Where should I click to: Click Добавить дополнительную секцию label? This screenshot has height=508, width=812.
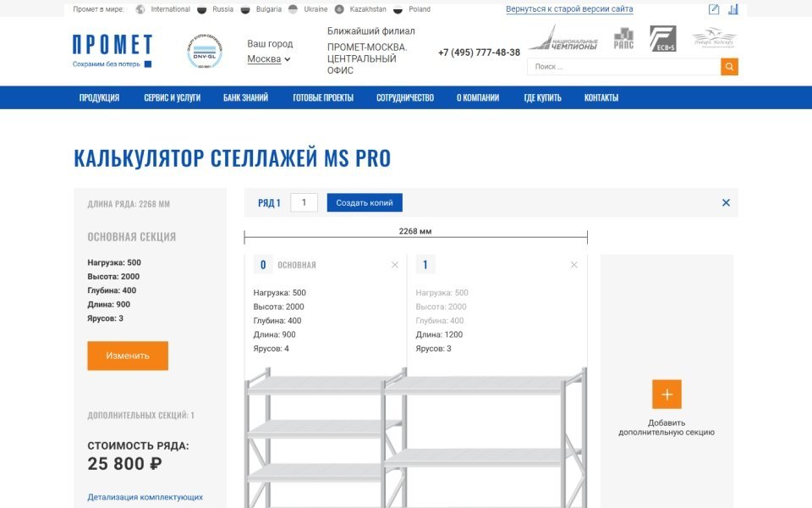point(667,428)
